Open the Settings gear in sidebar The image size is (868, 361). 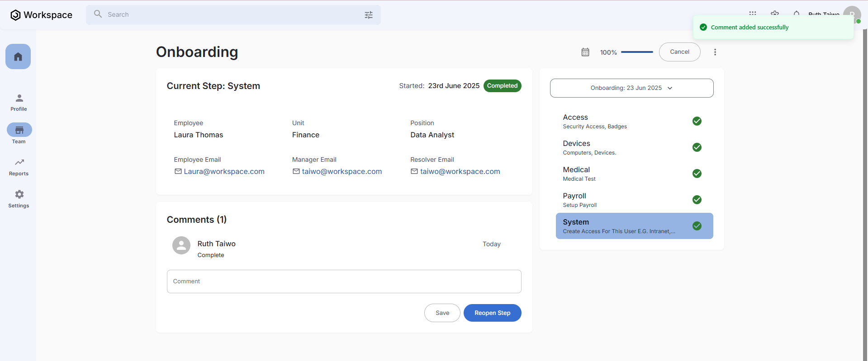pyautogui.click(x=19, y=194)
